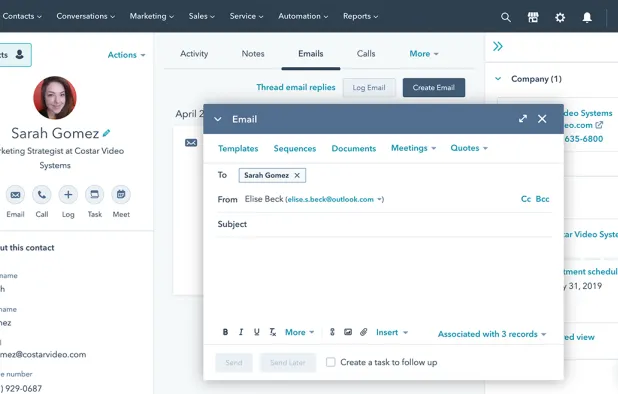The image size is (618, 394).
Task: Click the Create Email button
Action: (434, 87)
